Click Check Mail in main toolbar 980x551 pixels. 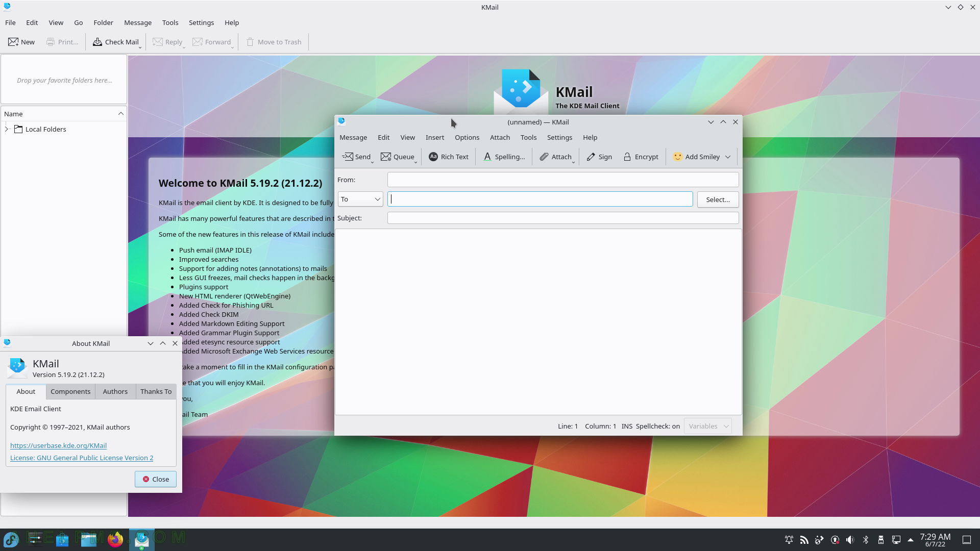coord(115,42)
